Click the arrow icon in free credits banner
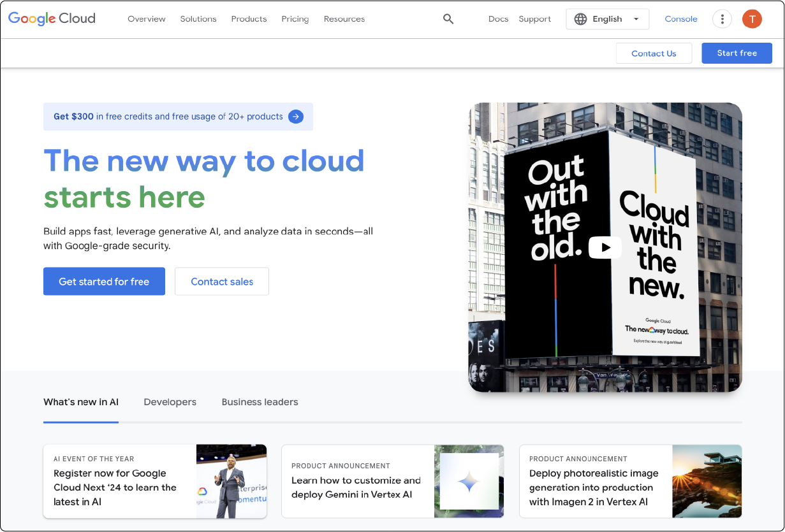 pos(296,117)
